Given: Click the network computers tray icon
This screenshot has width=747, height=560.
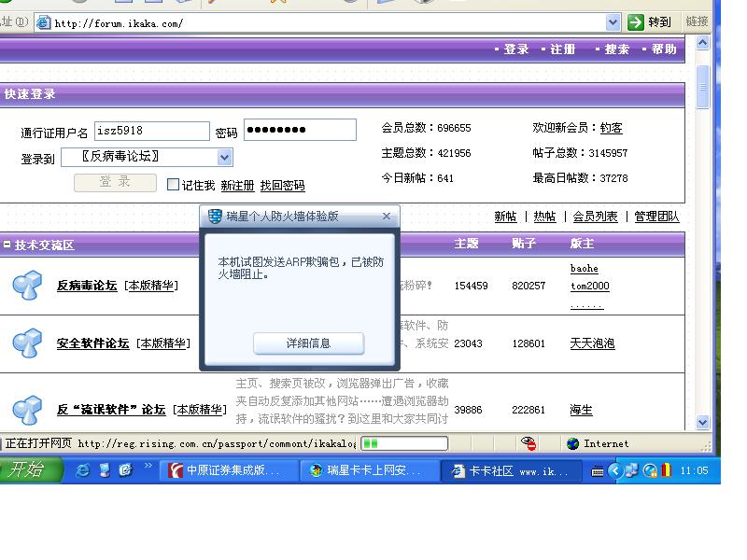Looking at the screenshot, I should [x=632, y=470].
